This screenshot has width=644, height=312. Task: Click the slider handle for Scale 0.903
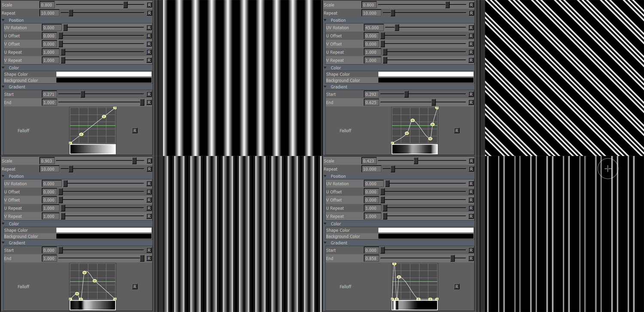pyautogui.click(x=134, y=161)
